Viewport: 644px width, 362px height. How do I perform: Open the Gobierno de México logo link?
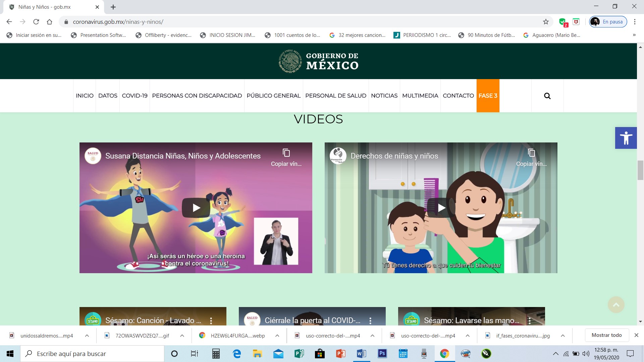(318, 61)
